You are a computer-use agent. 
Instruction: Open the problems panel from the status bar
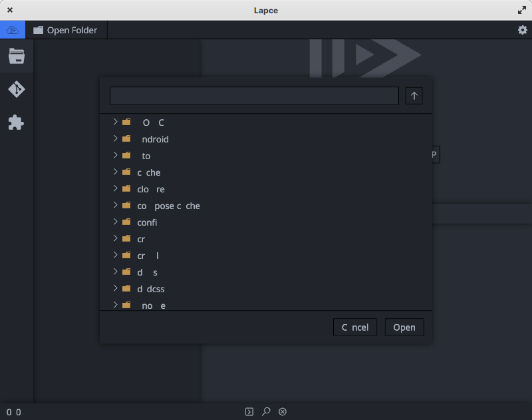(282, 411)
